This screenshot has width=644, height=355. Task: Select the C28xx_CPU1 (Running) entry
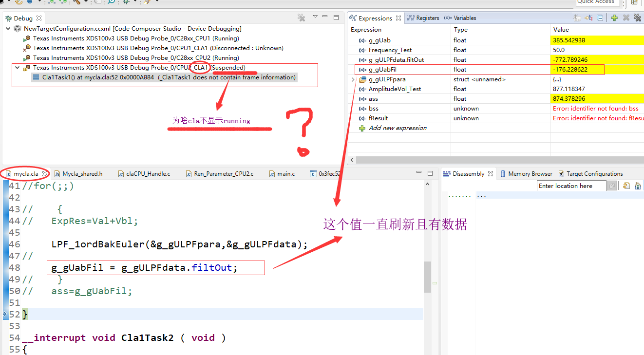point(136,38)
